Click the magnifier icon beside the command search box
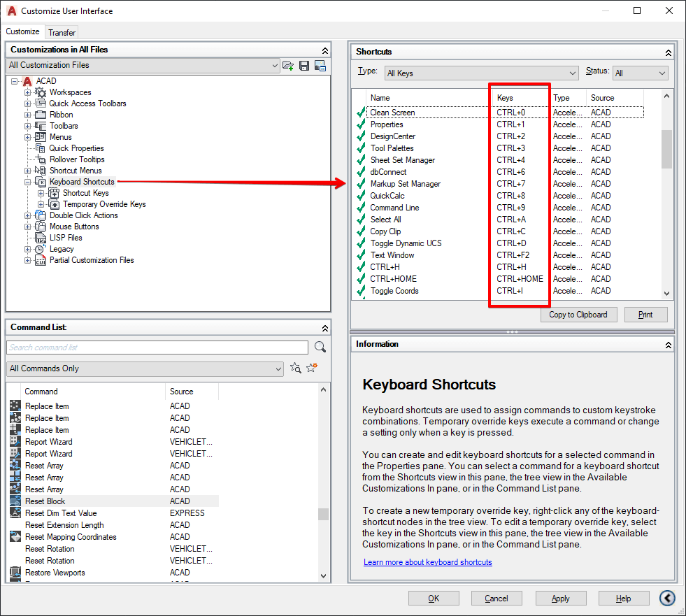 (x=320, y=347)
